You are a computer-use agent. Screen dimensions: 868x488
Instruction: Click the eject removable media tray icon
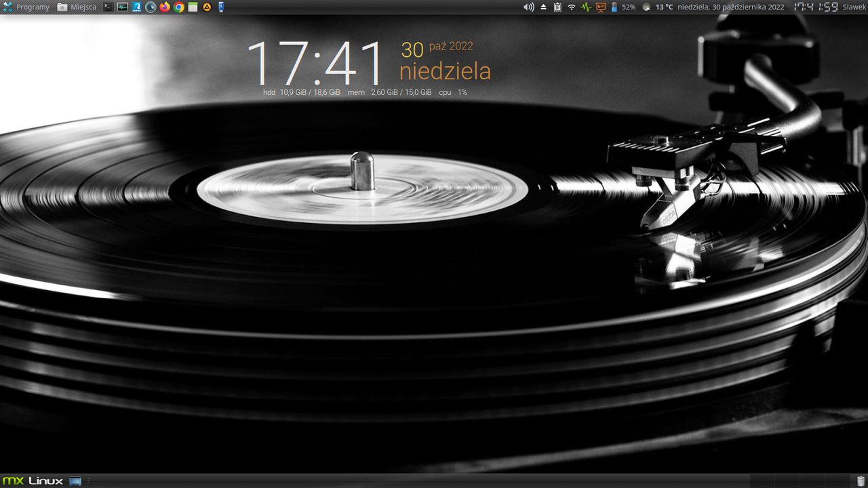543,7
